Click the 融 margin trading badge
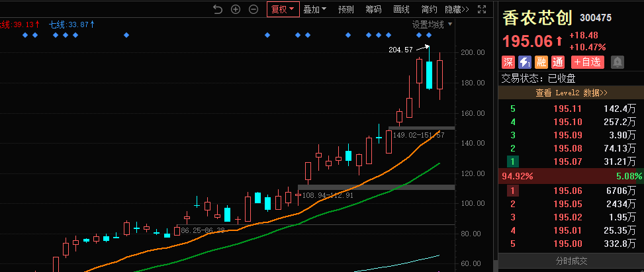The height and width of the screenshot is (272, 644). (x=541, y=62)
